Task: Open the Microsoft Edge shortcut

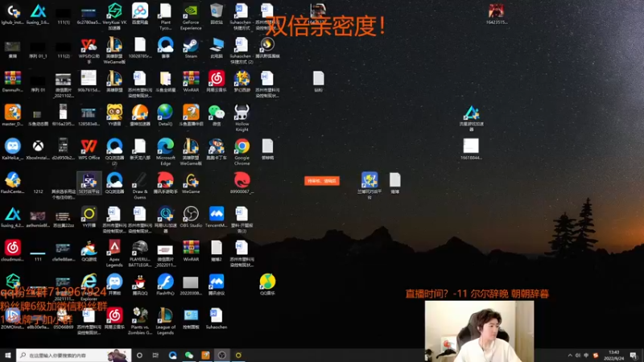Action: click(166, 152)
